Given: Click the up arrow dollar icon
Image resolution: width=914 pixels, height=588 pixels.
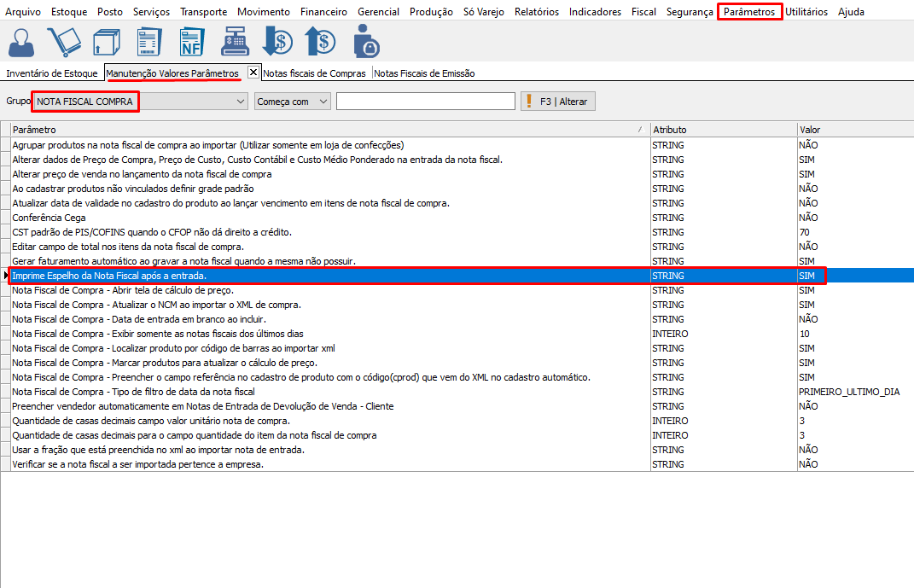Looking at the screenshot, I should pyautogui.click(x=321, y=42).
